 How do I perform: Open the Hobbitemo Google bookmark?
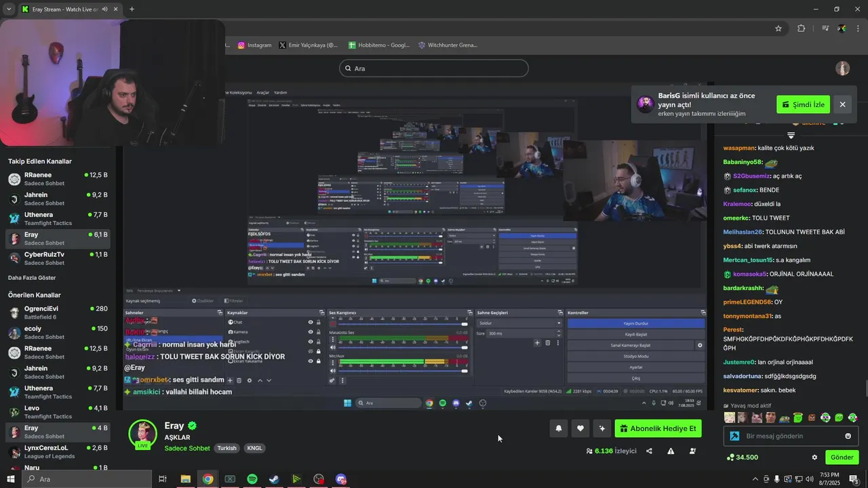tap(379, 45)
